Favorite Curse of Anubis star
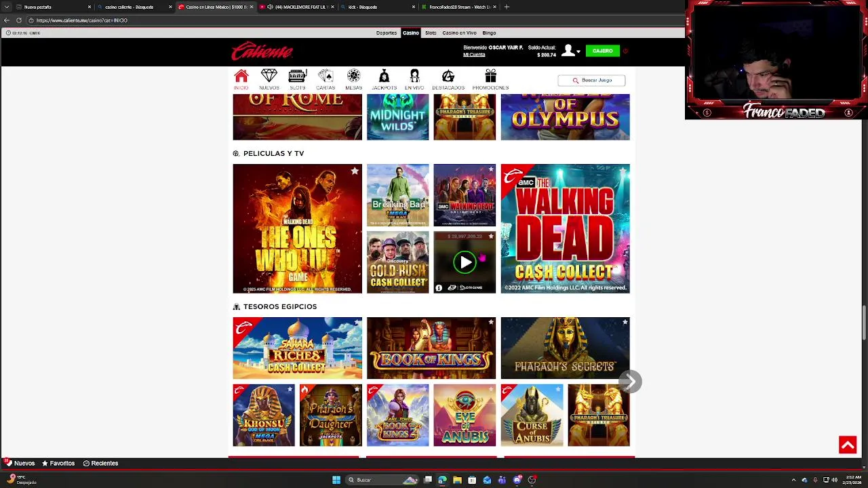The image size is (868, 488). point(557,390)
